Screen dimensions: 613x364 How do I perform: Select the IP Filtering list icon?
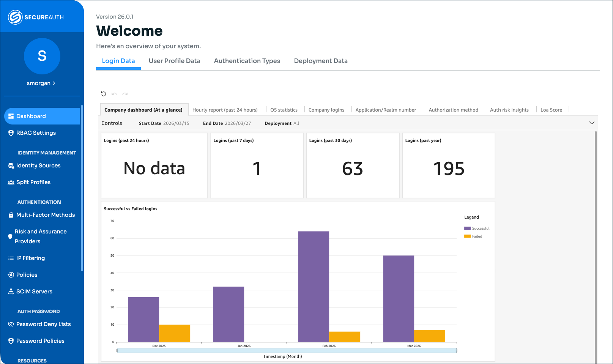coord(10,258)
